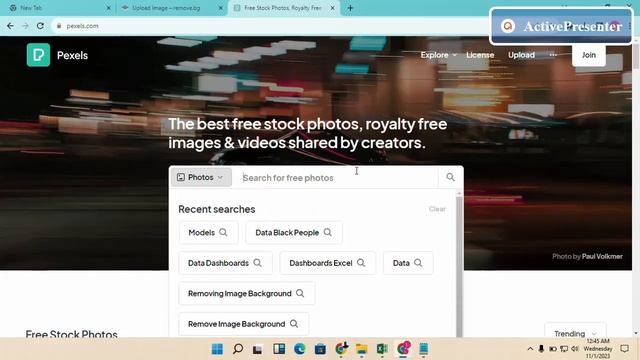Open Microsoft Edge from the taskbar
The width and height of the screenshot is (640, 360).
[x=300, y=349]
